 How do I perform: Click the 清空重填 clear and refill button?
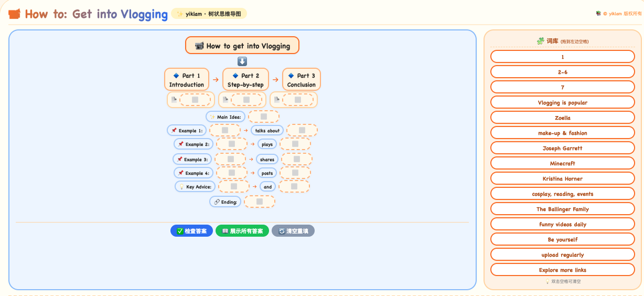[x=293, y=231]
